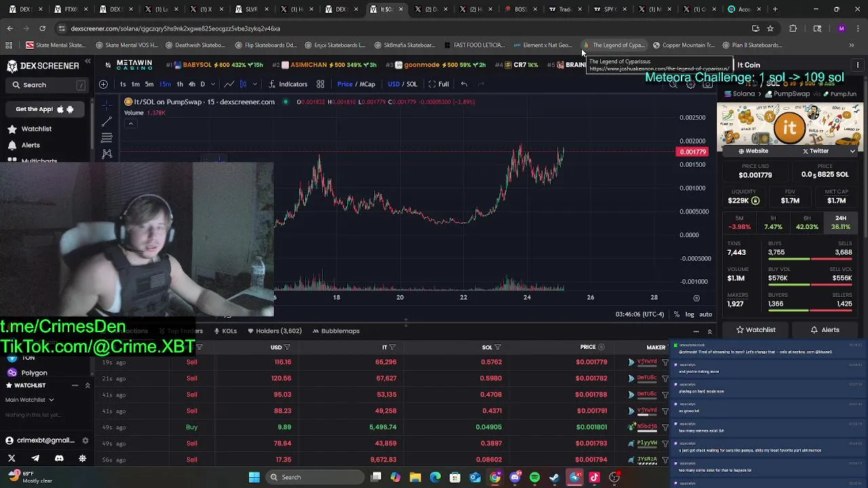Viewport: 868px width, 488px height.
Task: Minimize the trades panel dash
Action: click(696, 331)
